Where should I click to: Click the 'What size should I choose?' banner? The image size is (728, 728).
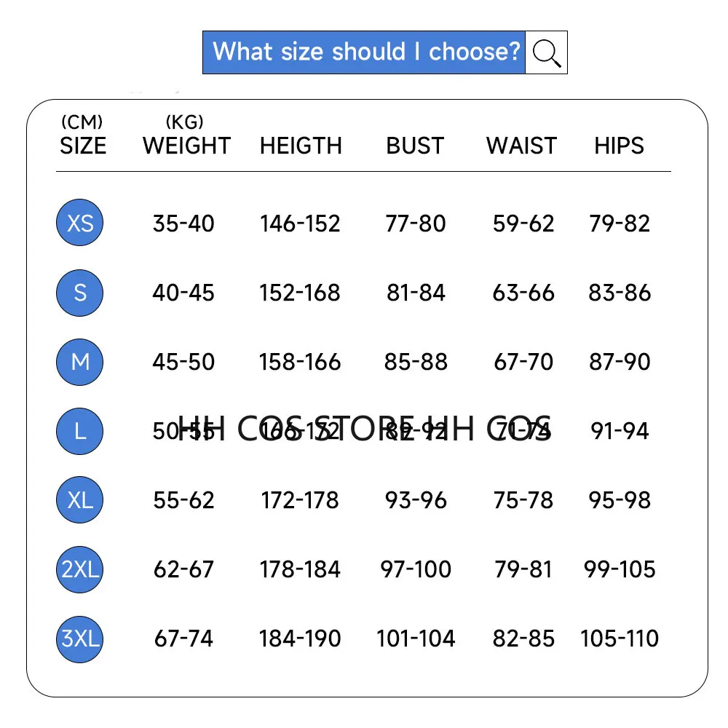(364, 52)
